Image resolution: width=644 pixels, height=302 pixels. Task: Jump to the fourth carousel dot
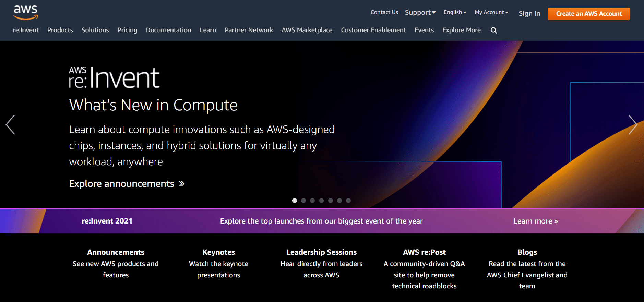pos(321,201)
